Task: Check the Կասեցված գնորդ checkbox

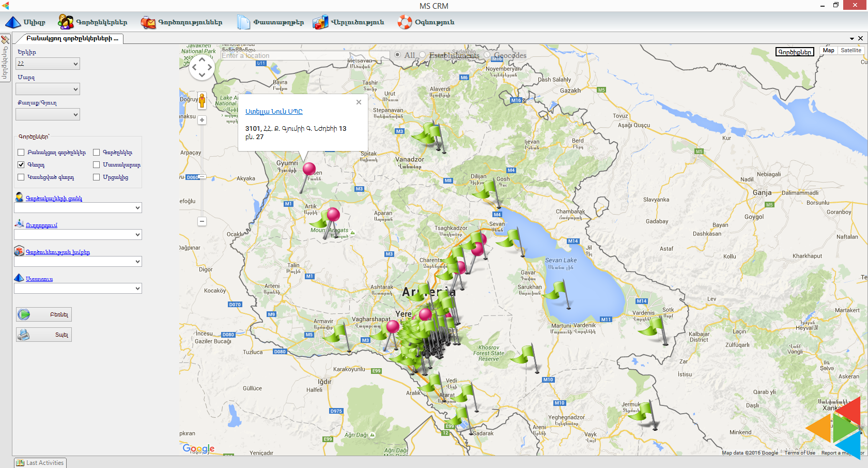Action: pos(21,177)
